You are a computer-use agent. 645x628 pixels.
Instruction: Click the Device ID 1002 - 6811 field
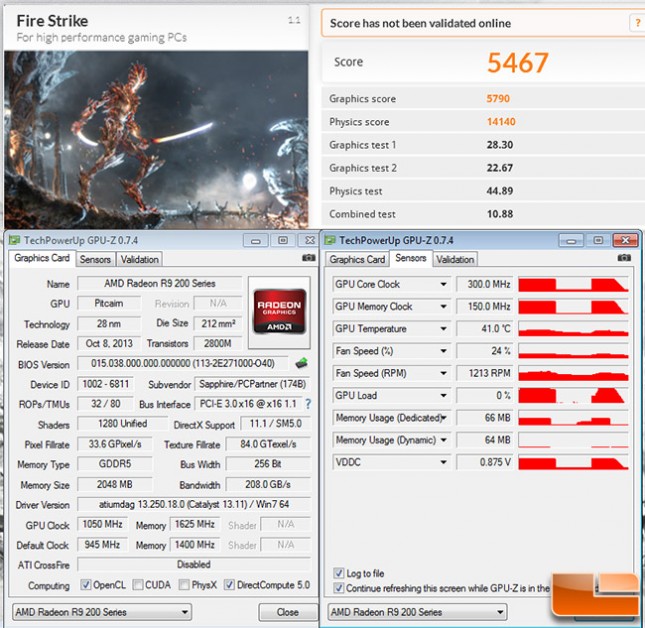pyautogui.click(x=105, y=384)
